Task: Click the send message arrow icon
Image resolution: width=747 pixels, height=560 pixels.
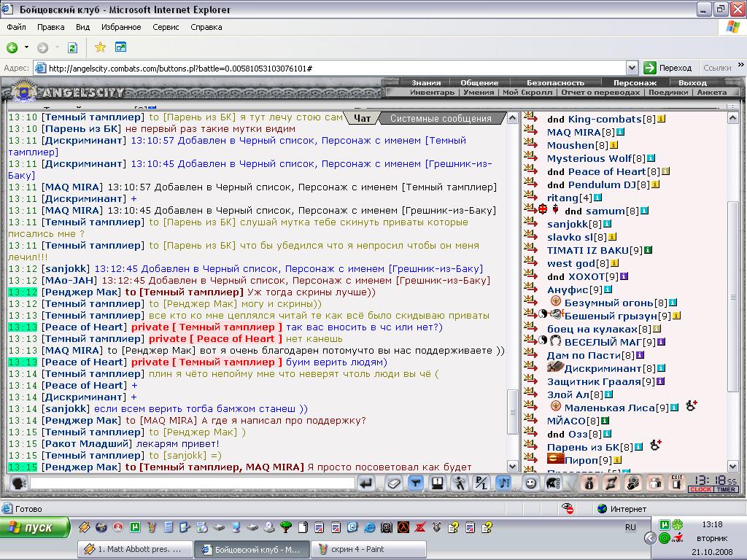Action: tap(366, 483)
